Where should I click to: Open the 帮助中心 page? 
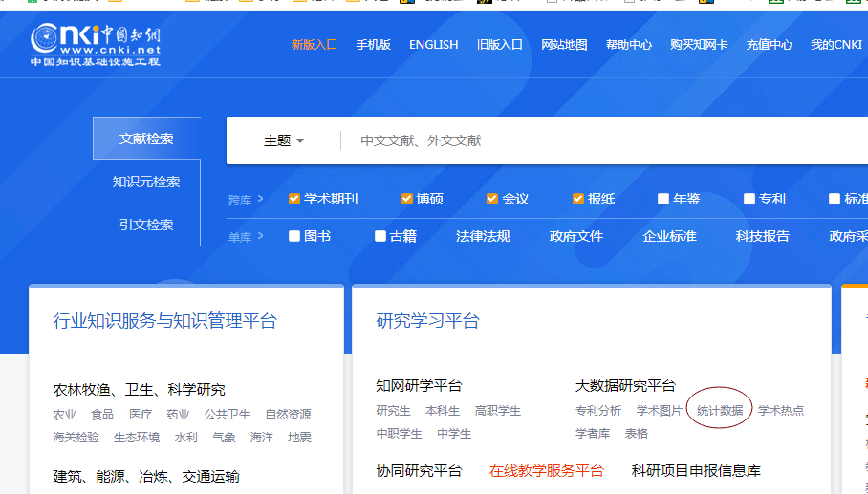(629, 45)
